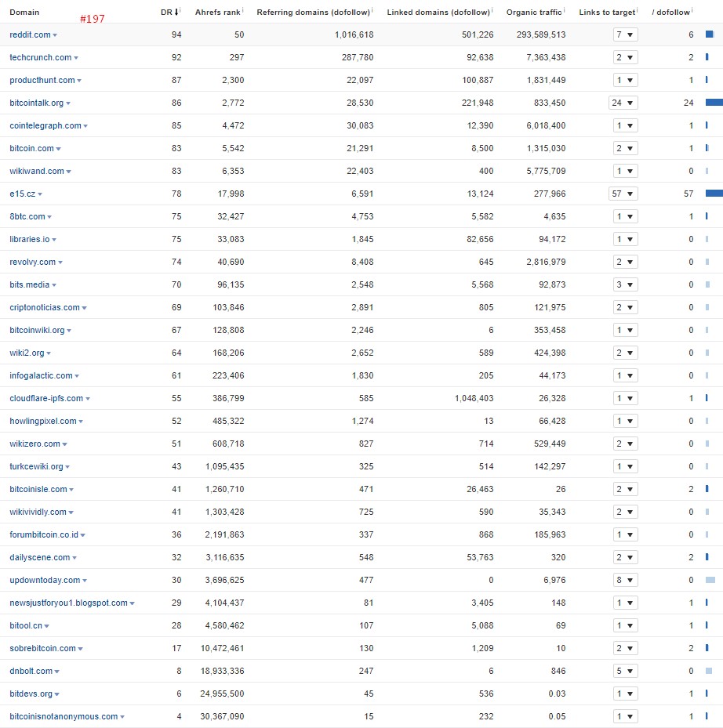The height and width of the screenshot is (728, 723).
Task: Open the wikiwand.com domain link
Action: (37, 172)
